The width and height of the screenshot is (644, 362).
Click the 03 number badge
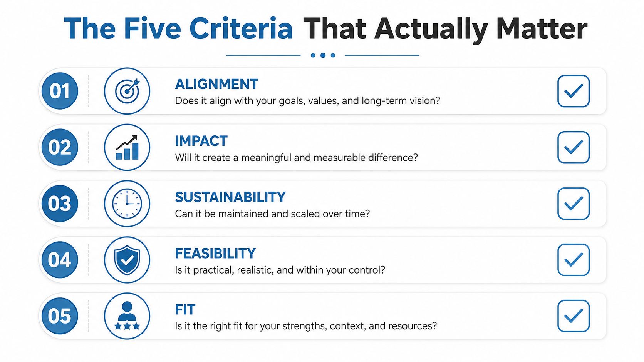(60, 204)
